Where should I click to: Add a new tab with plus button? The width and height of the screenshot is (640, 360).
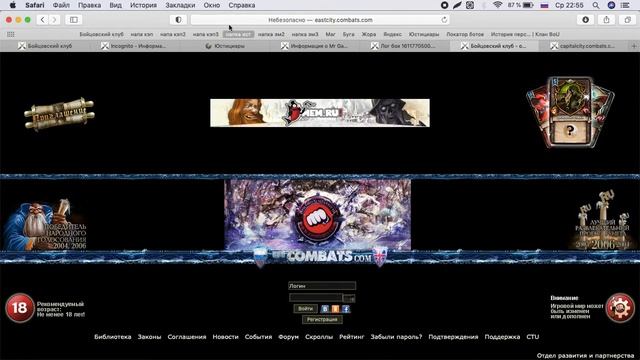coord(634,46)
